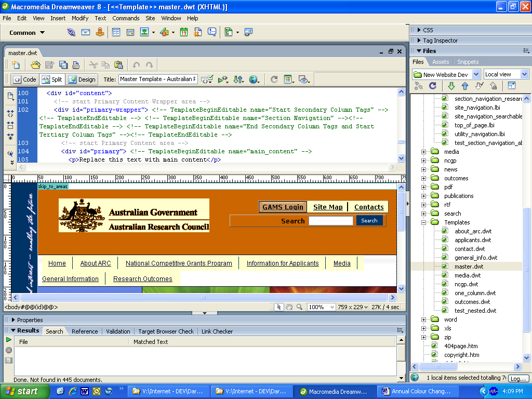Click the Preview in Browser globe icon
The height and width of the screenshot is (399, 532).
point(253,79)
